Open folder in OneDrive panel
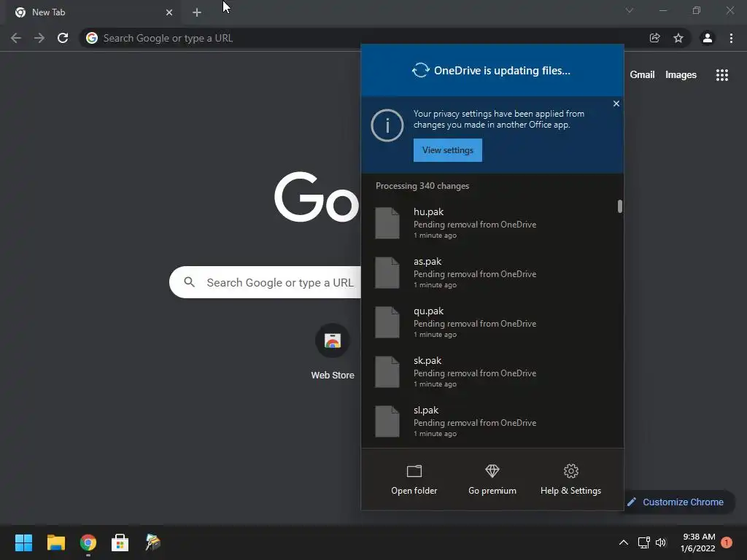 coord(414,480)
